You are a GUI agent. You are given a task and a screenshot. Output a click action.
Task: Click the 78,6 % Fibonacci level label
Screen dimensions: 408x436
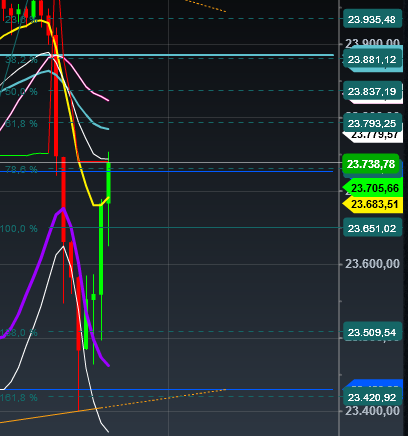pyautogui.click(x=21, y=170)
